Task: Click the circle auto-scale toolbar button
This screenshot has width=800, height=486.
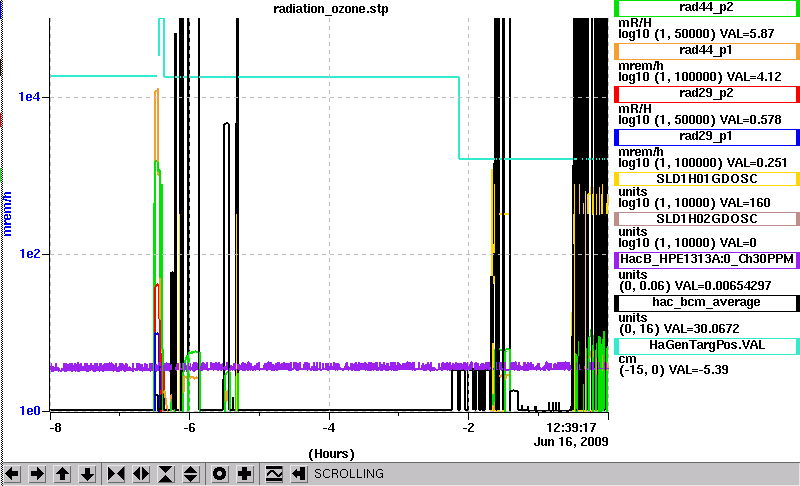Action: point(219,474)
